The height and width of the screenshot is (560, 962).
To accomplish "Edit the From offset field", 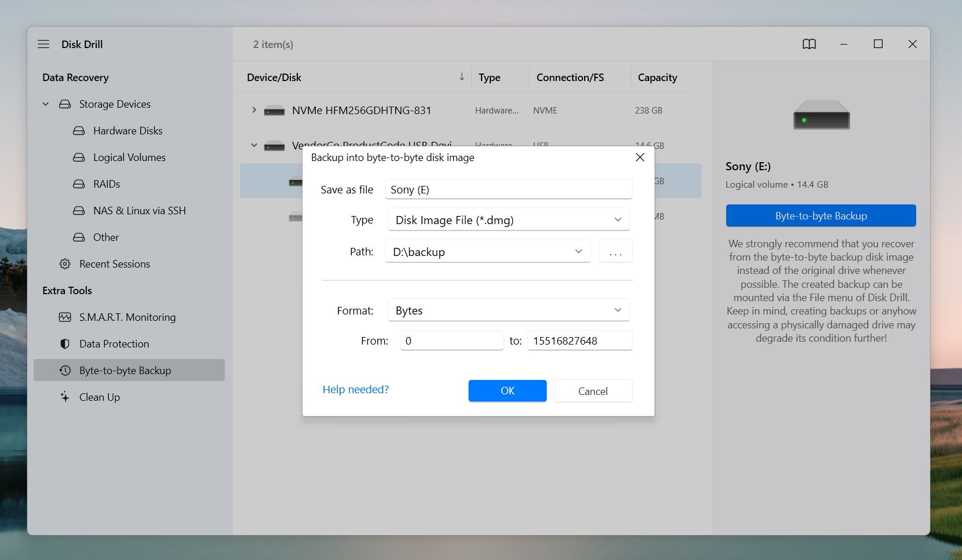I will 451,341.
